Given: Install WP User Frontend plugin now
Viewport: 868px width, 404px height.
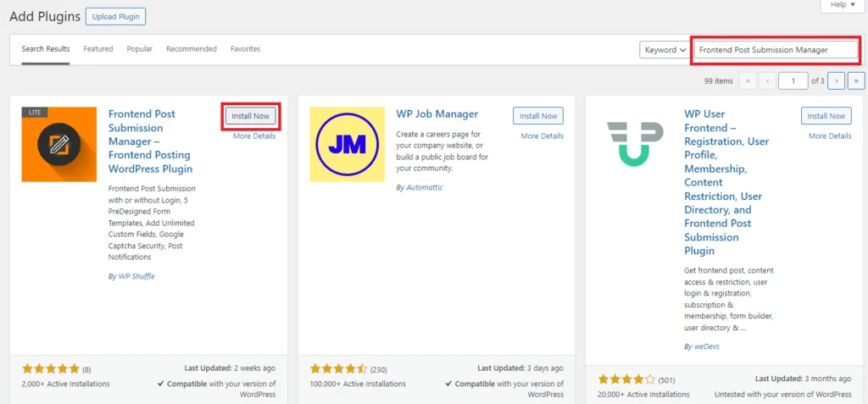Looking at the screenshot, I should tap(826, 116).
